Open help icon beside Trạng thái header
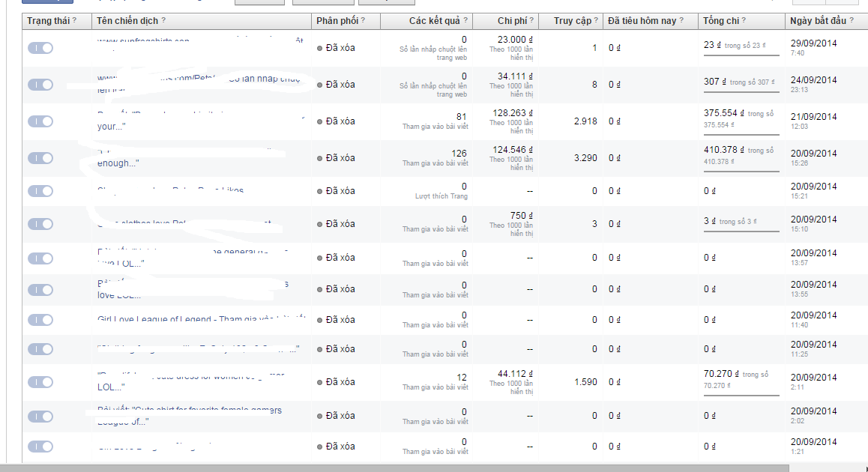 (75, 20)
